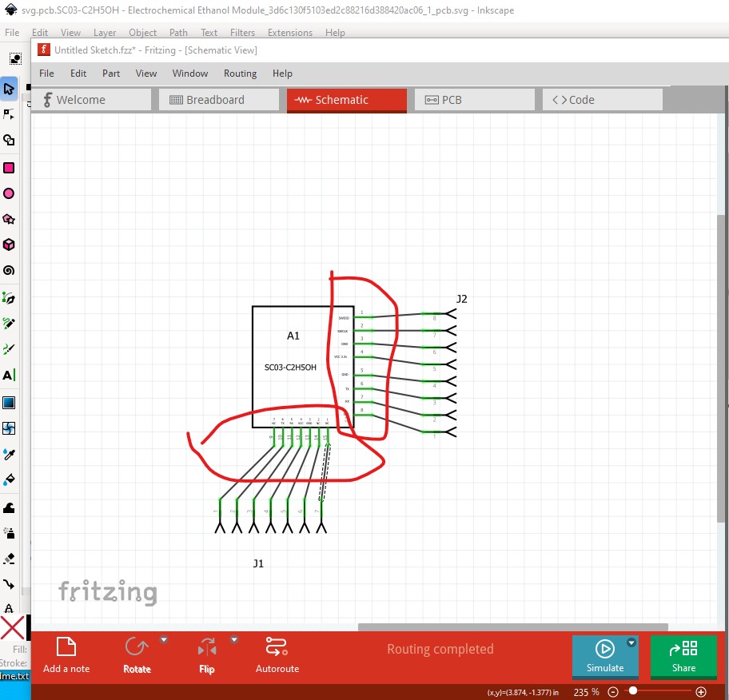This screenshot has width=729, height=700.
Task: Switch to the Breadboard tab
Action: 219,100
